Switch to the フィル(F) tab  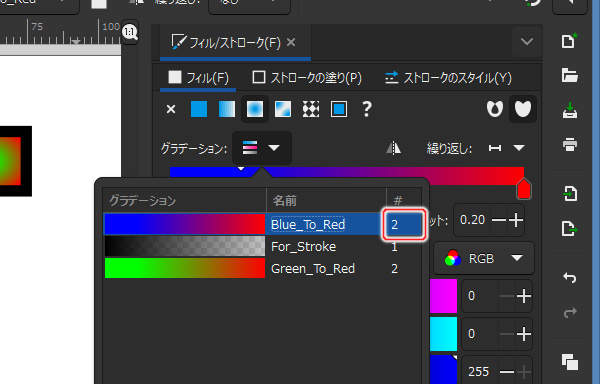(x=198, y=78)
